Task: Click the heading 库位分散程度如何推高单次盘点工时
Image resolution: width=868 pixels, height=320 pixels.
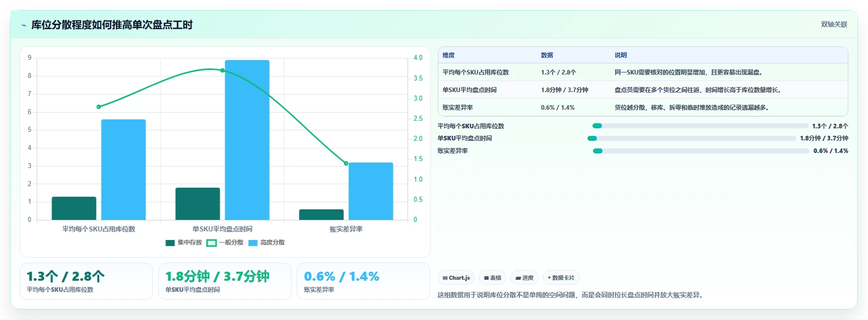Action: [112, 25]
